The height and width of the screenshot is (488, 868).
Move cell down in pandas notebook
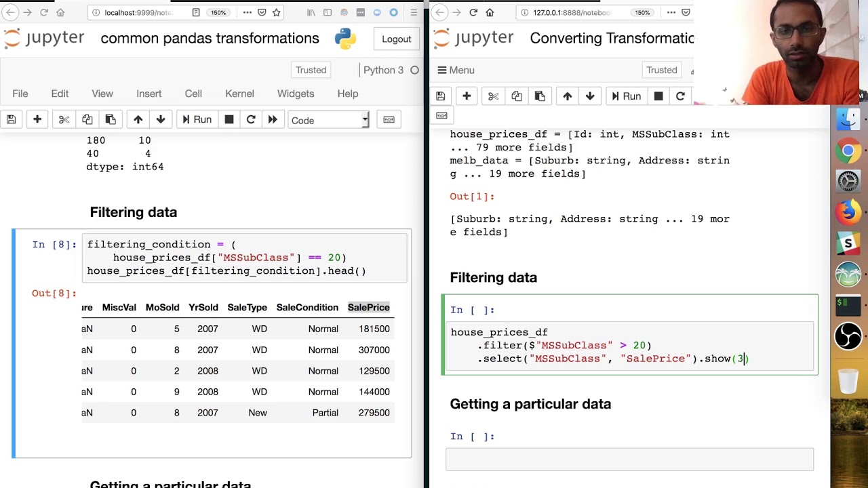pos(161,120)
